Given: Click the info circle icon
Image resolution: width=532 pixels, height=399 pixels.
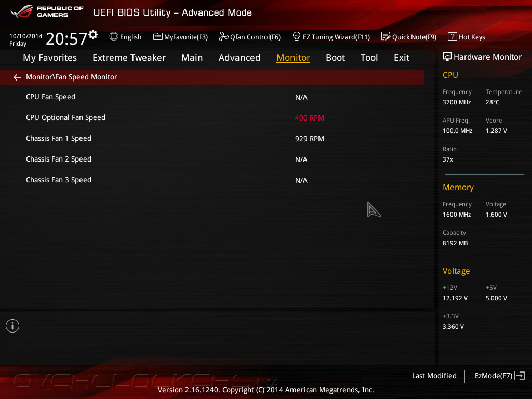Looking at the screenshot, I should coord(12,326).
